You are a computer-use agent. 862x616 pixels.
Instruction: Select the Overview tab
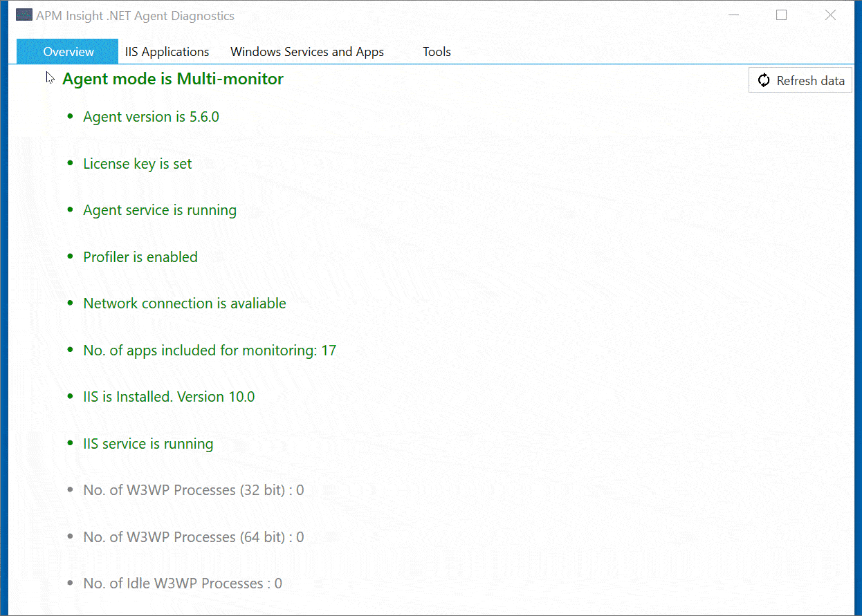pyautogui.click(x=67, y=51)
